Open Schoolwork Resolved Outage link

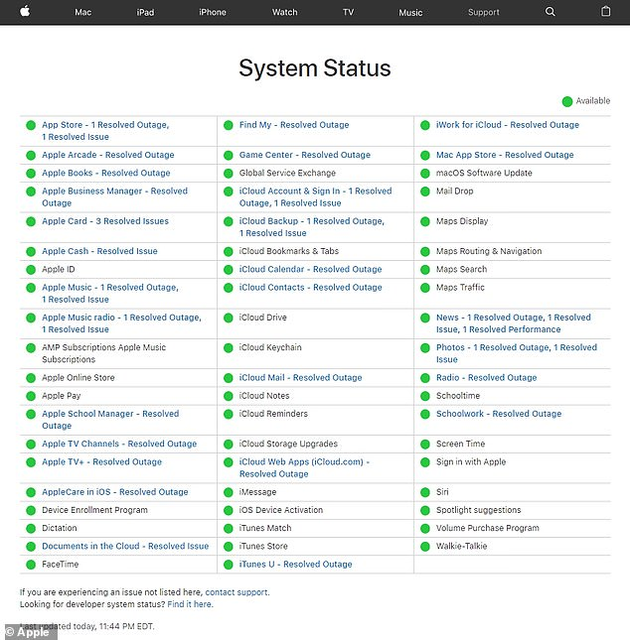(499, 414)
